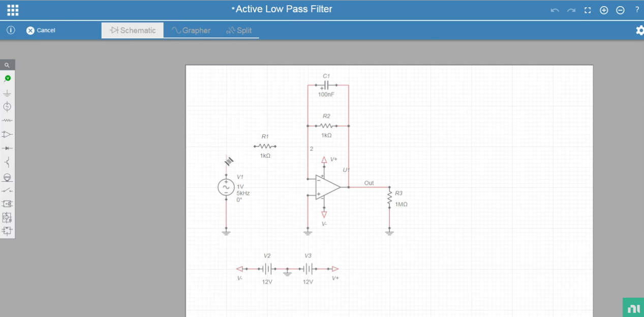Open the main menu grid icon

(x=13, y=10)
